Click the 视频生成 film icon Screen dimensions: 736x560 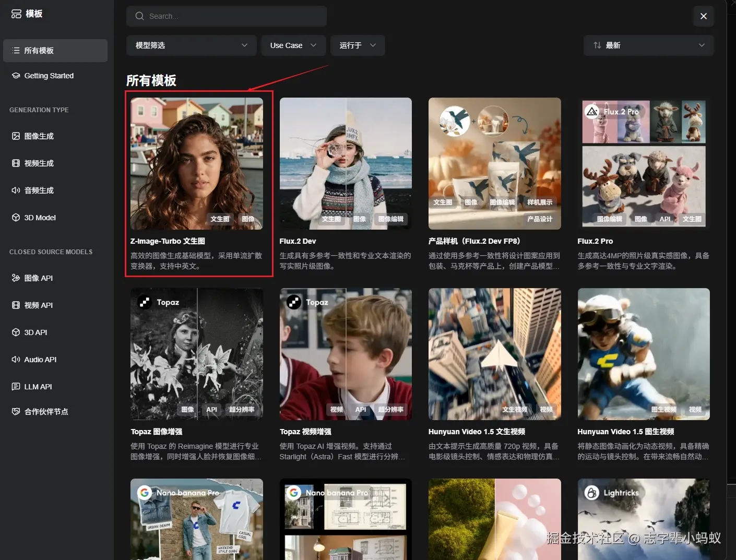coord(16,163)
